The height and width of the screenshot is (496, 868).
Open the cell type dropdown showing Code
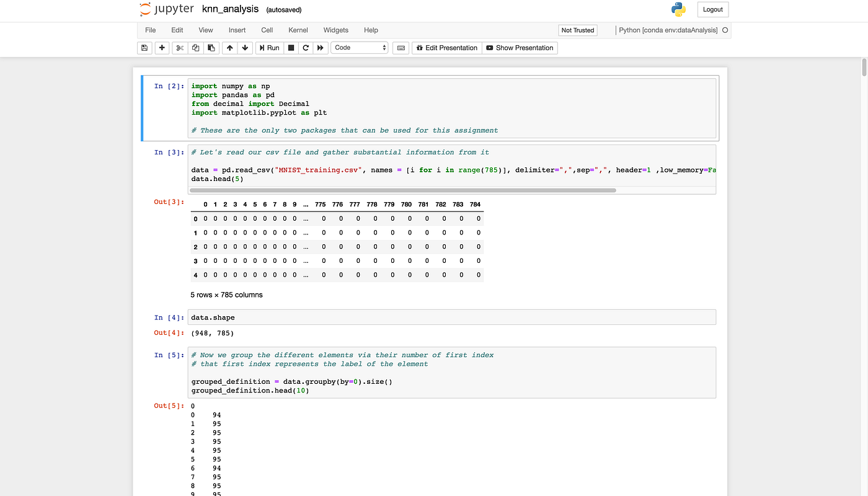click(x=359, y=48)
